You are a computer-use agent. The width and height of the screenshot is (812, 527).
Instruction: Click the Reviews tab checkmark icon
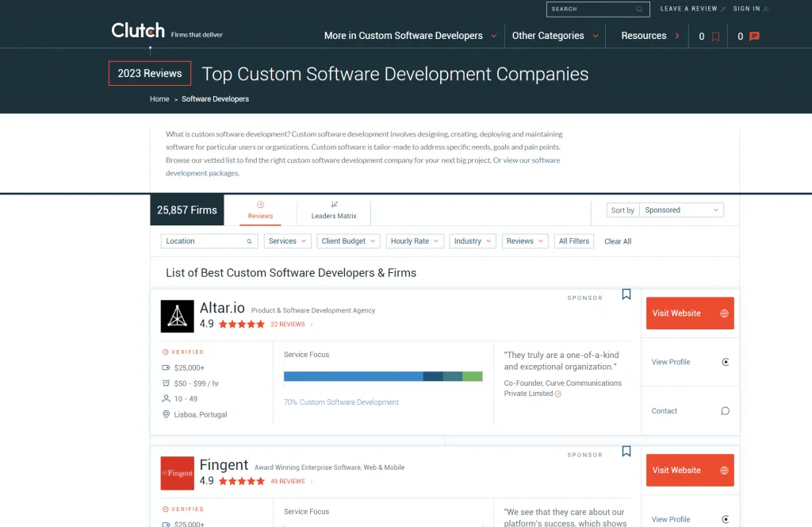(x=260, y=205)
